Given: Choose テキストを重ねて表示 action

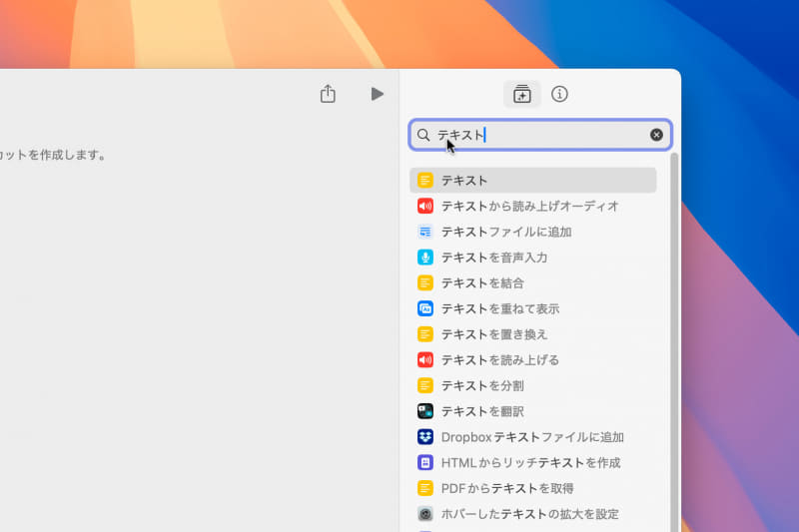Looking at the screenshot, I should click(x=533, y=308).
